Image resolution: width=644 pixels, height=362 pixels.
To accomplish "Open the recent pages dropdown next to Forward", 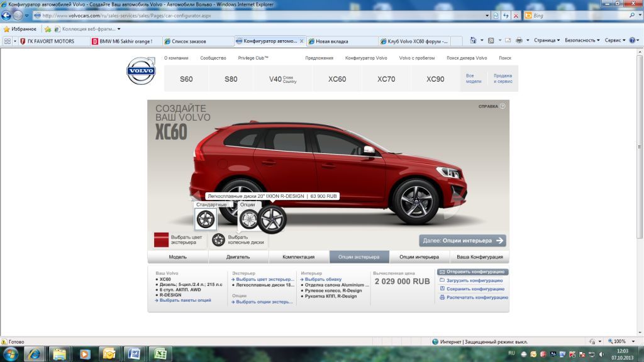I will click(x=26, y=16).
